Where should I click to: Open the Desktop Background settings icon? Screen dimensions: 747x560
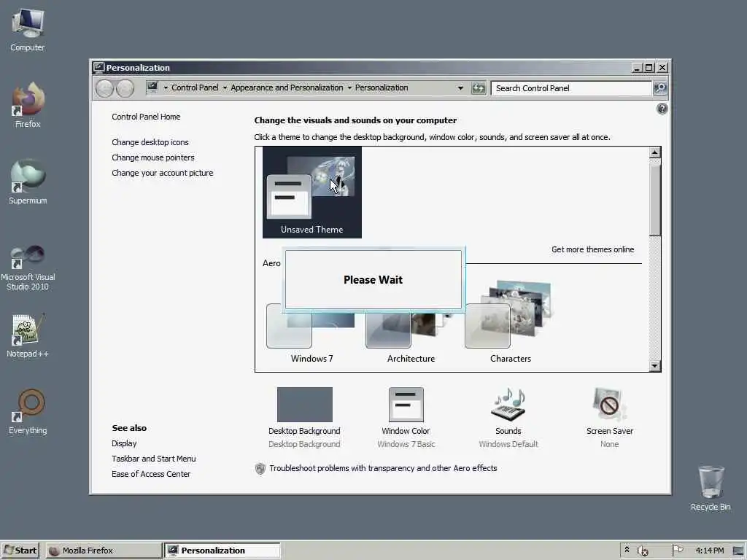tap(304, 405)
